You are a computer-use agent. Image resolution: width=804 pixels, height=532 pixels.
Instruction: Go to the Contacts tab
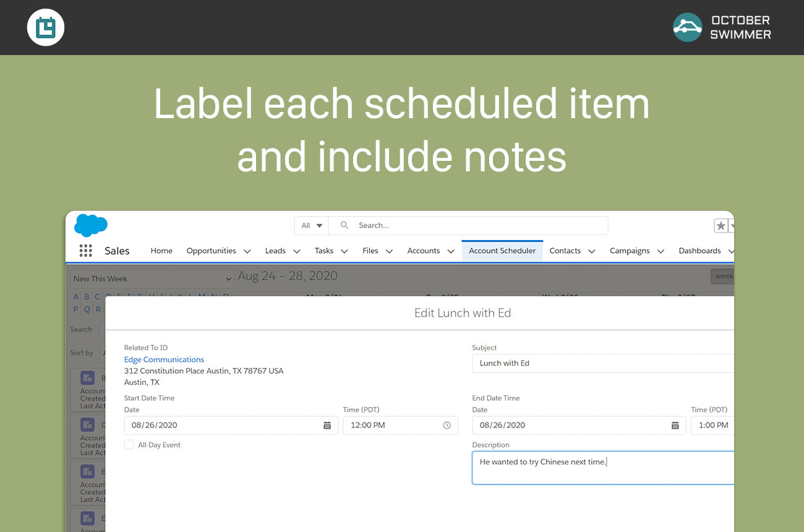tap(565, 251)
